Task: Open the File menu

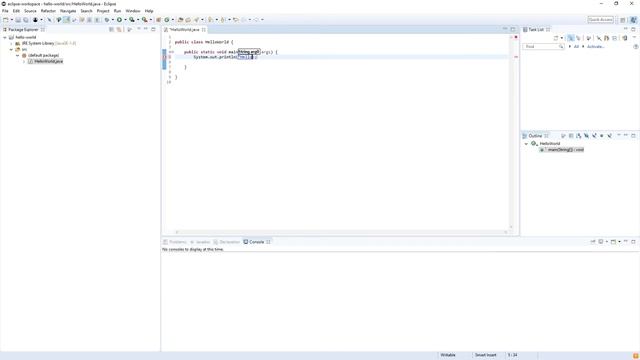Action: pyautogui.click(x=5, y=11)
